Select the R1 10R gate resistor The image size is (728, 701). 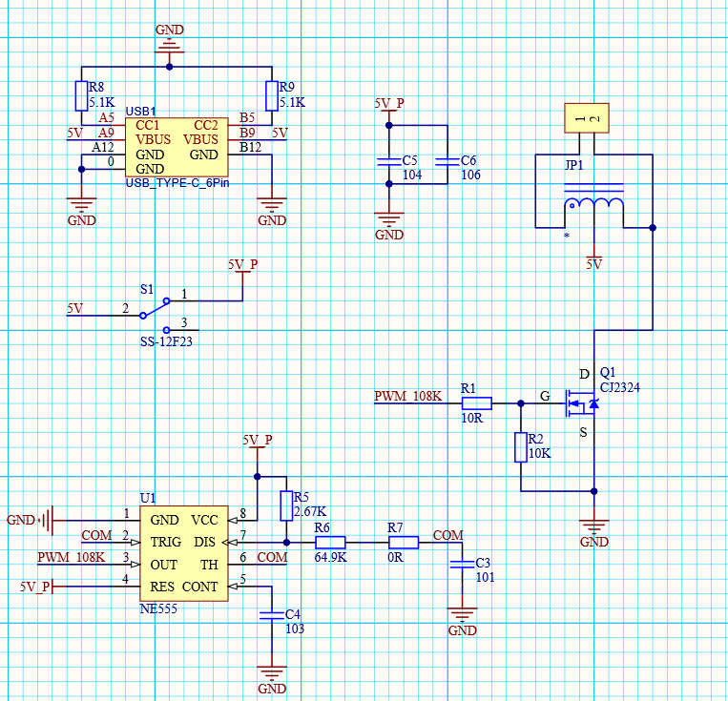click(x=475, y=403)
